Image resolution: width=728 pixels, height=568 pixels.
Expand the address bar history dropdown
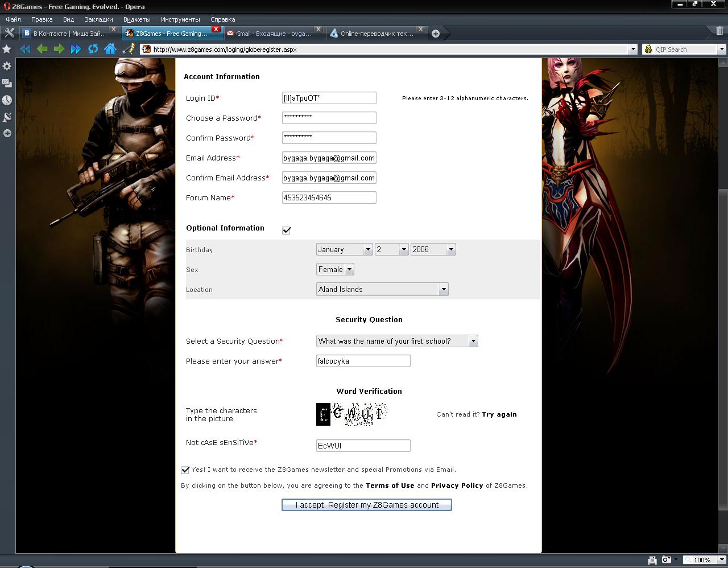point(632,50)
